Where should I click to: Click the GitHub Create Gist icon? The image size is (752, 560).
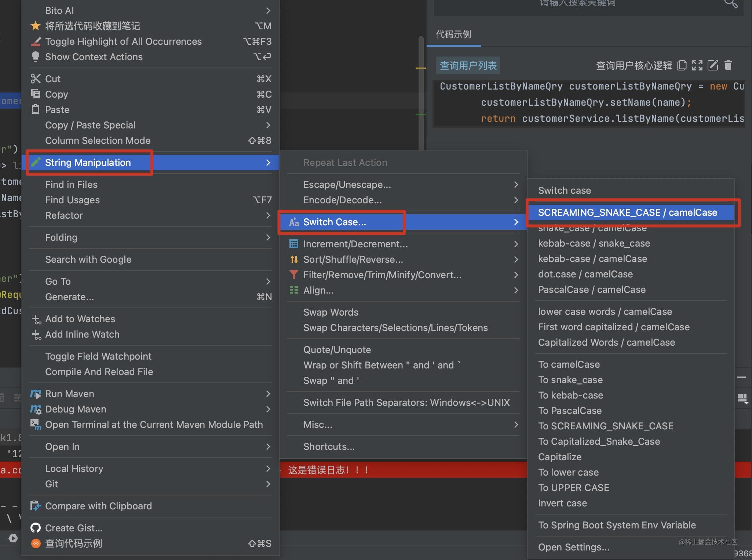coord(36,528)
